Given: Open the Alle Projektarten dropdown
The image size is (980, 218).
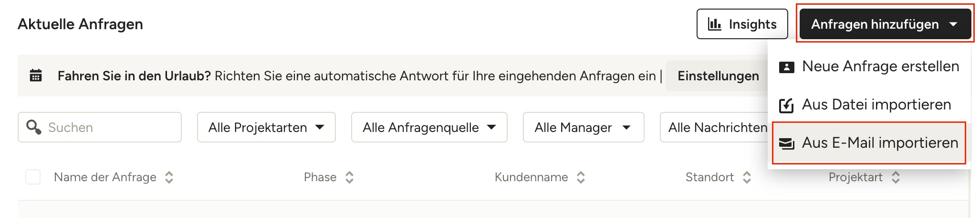Looking at the screenshot, I should coord(266,127).
